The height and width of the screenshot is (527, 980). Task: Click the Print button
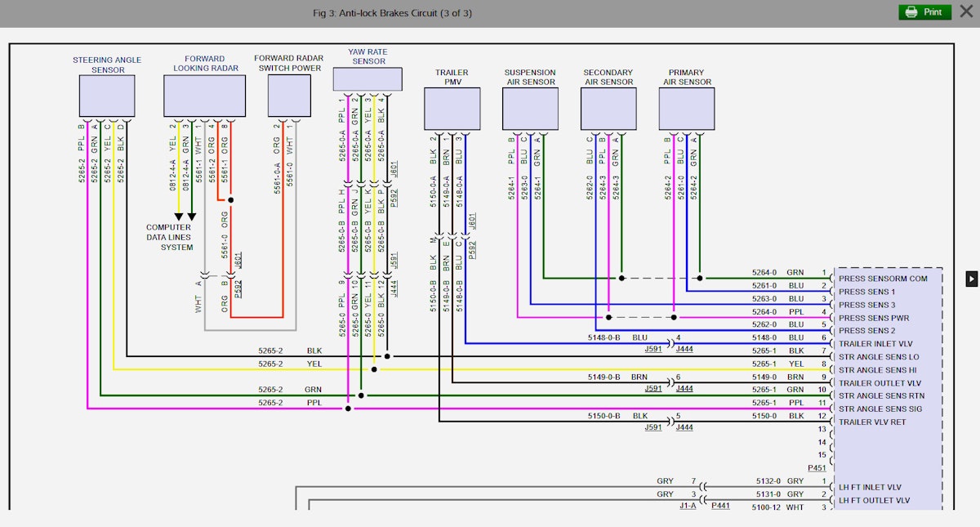tap(924, 12)
